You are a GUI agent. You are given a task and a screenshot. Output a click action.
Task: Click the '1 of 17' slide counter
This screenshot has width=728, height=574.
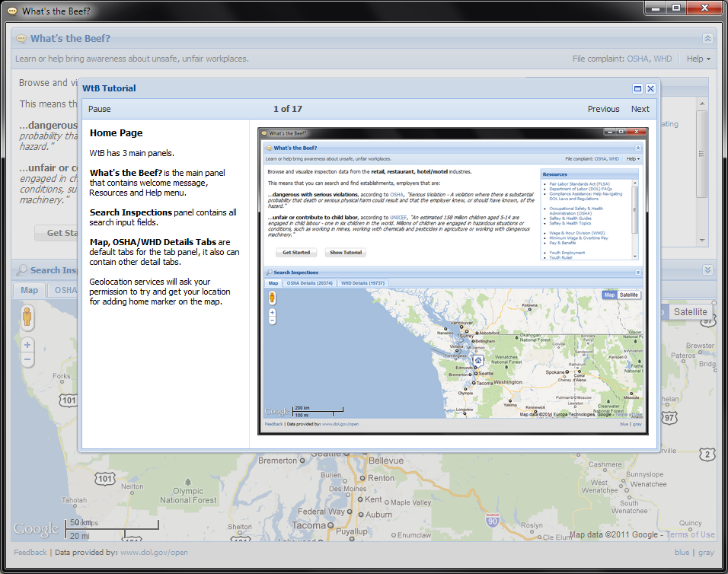287,109
